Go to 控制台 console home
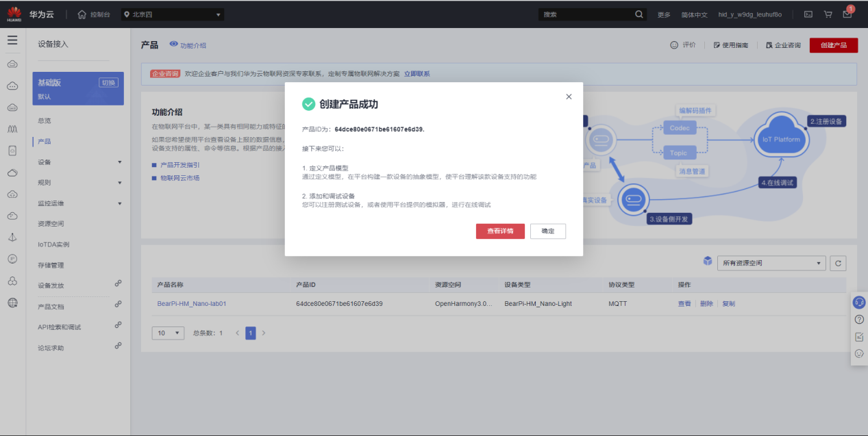 click(x=94, y=14)
